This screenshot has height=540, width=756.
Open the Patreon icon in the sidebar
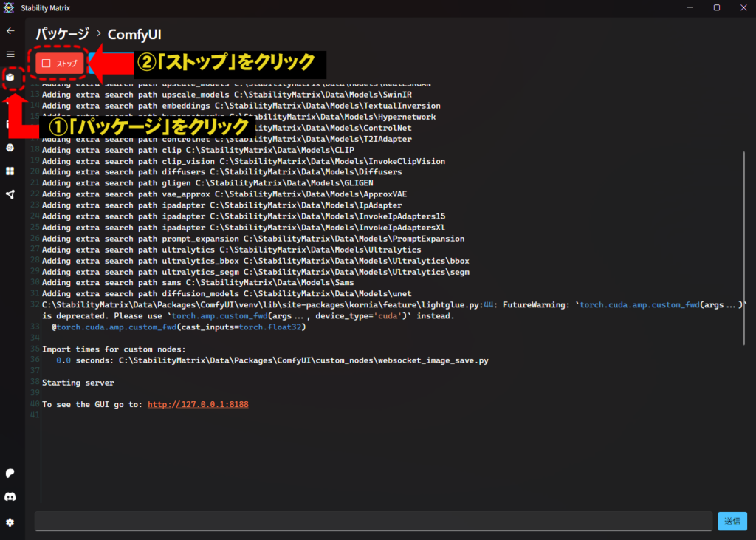click(x=10, y=474)
